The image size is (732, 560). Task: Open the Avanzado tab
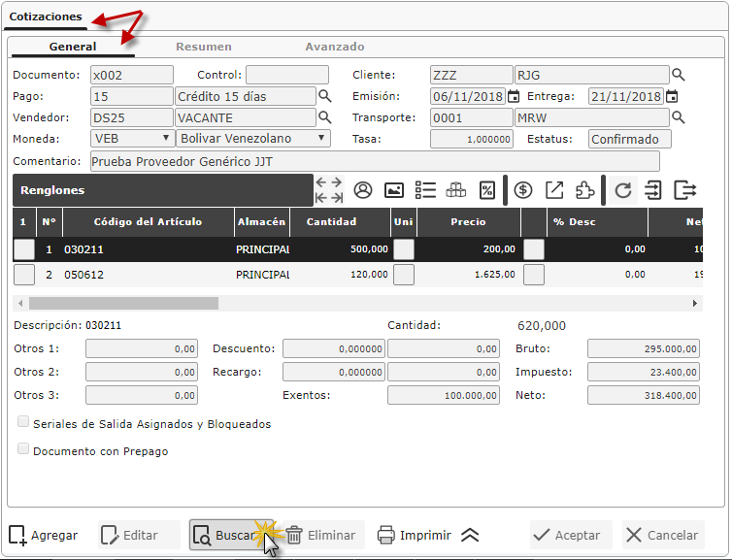335,47
